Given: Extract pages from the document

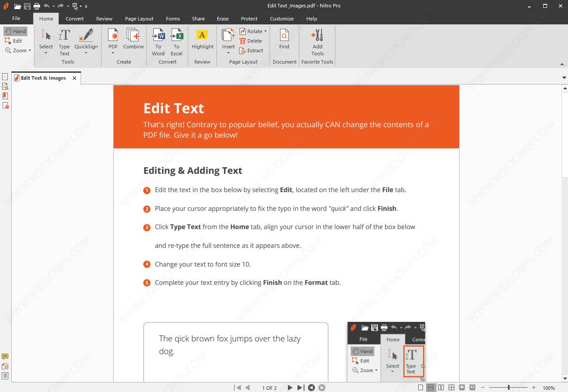Looking at the screenshot, I should [251, 51].
